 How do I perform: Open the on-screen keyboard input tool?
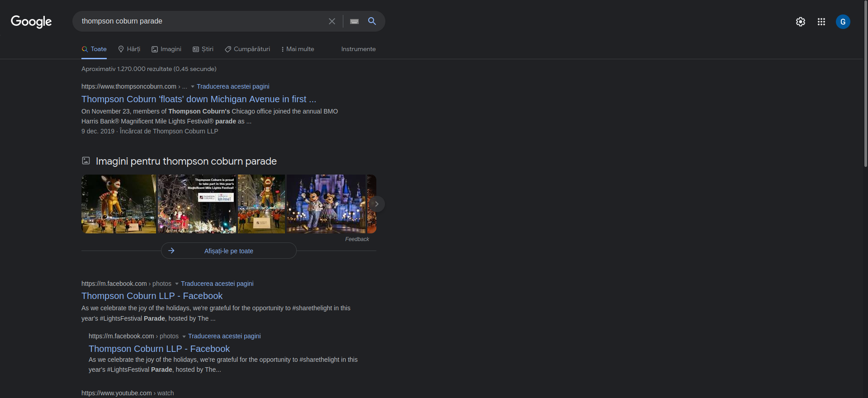(354, 21)
